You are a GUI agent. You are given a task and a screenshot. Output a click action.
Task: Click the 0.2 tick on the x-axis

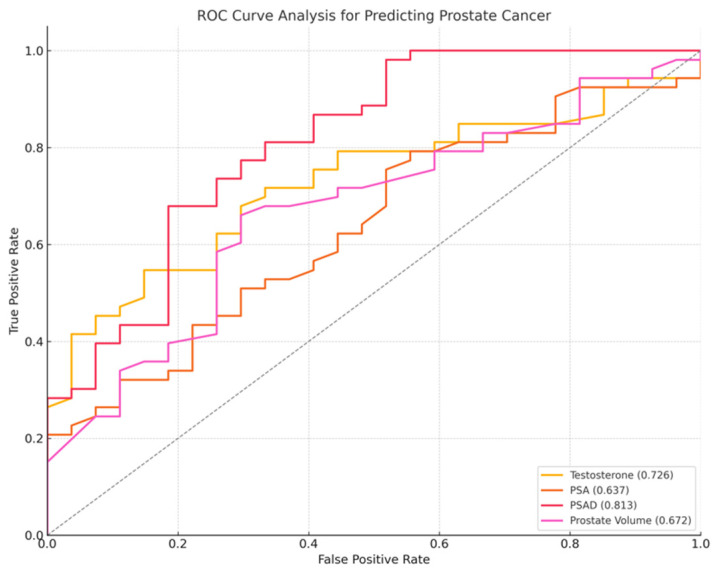pyautogui.click(x=178, y=543)
